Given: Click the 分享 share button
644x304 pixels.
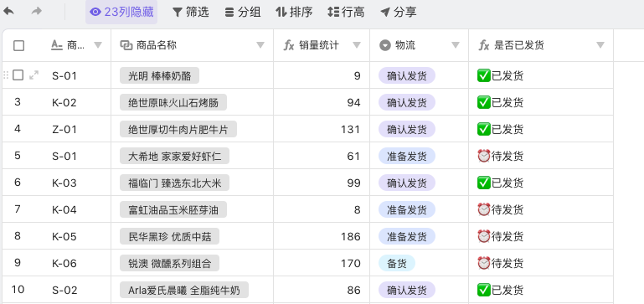Looking at the screenshot, I should 399,12.
